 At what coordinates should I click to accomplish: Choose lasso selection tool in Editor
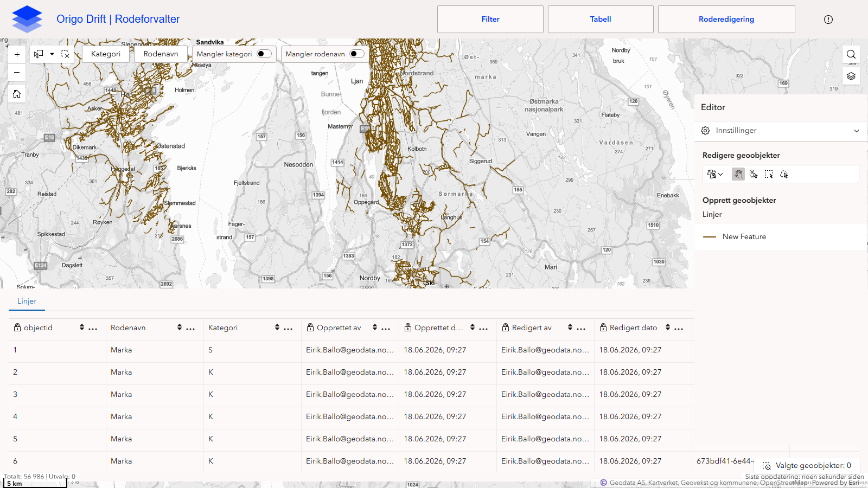coord(784,174)
